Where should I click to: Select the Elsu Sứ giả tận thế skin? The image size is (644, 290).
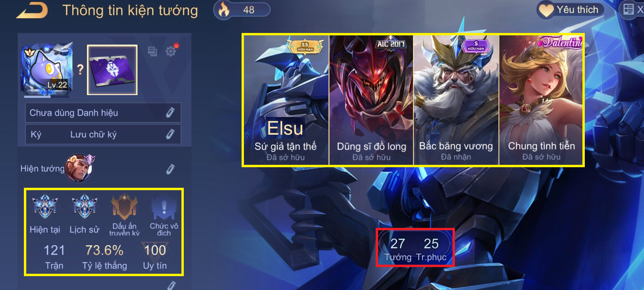coord(286,100)
